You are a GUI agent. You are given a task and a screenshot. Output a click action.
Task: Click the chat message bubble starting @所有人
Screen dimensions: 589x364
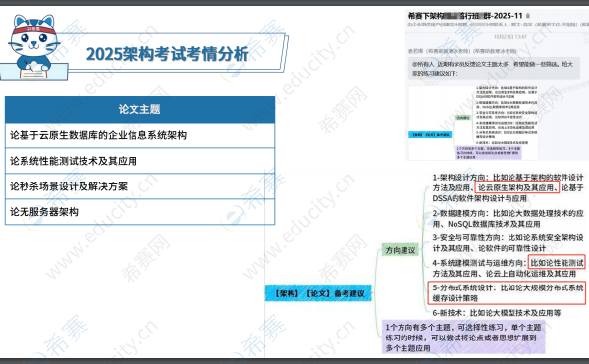coord(494,69)
